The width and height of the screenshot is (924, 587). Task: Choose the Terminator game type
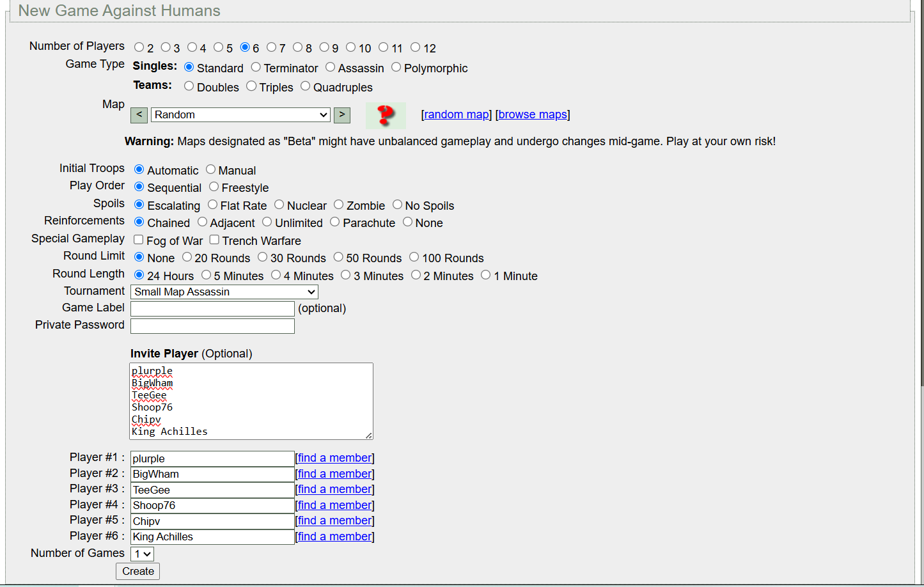point(256,67)
